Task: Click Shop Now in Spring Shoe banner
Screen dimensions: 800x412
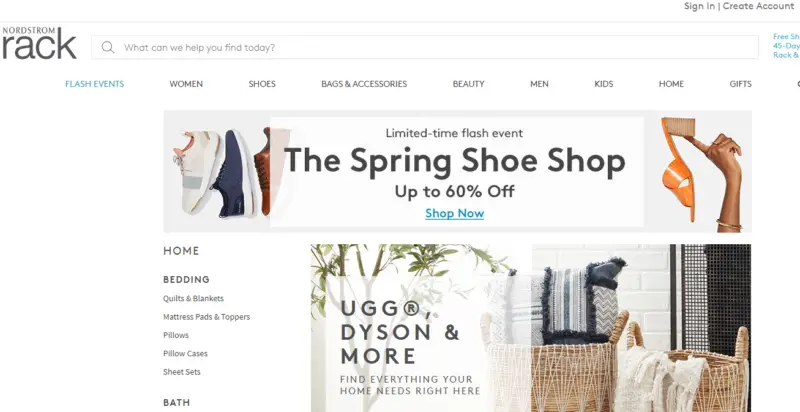Action: (x=455, y=213)
